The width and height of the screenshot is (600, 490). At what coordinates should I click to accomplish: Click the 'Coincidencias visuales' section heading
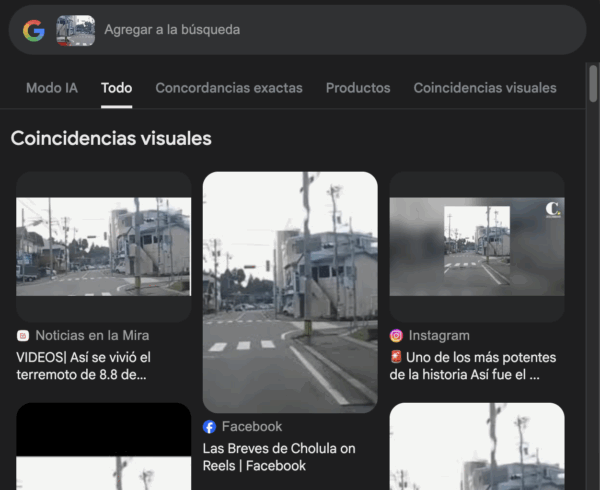(x=111, y=138)
